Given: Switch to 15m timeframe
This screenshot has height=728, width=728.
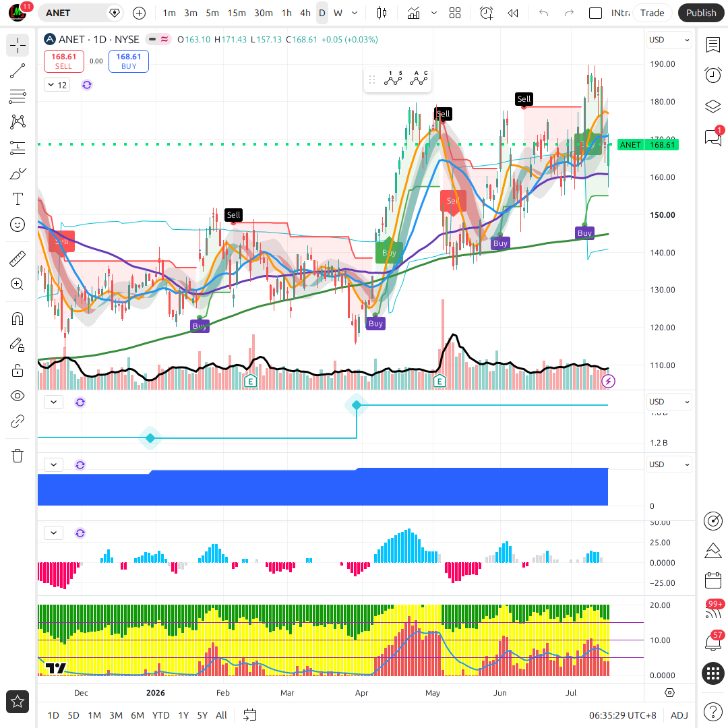Looking at the screenshot, I should (237, 13).
